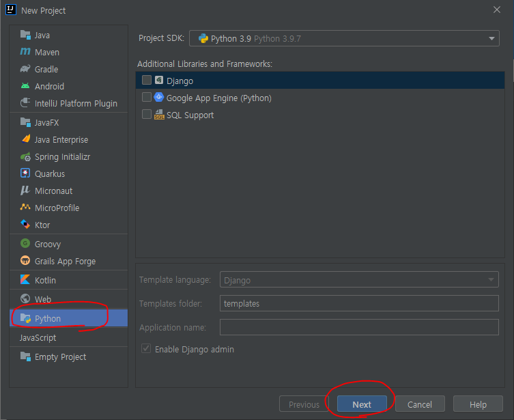Select JavaScript in project type list
The width and height of the screenshot is (514, 420).
click(38, 337)
